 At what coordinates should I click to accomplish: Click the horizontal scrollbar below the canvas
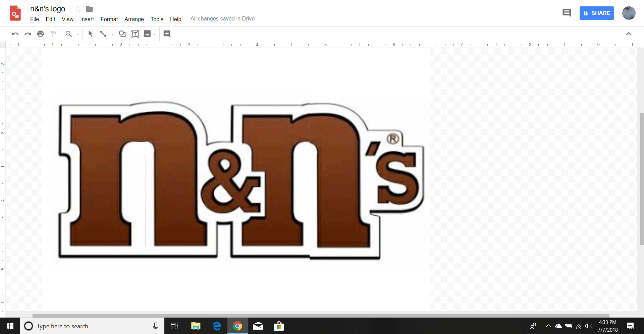[x=321, y=316]
